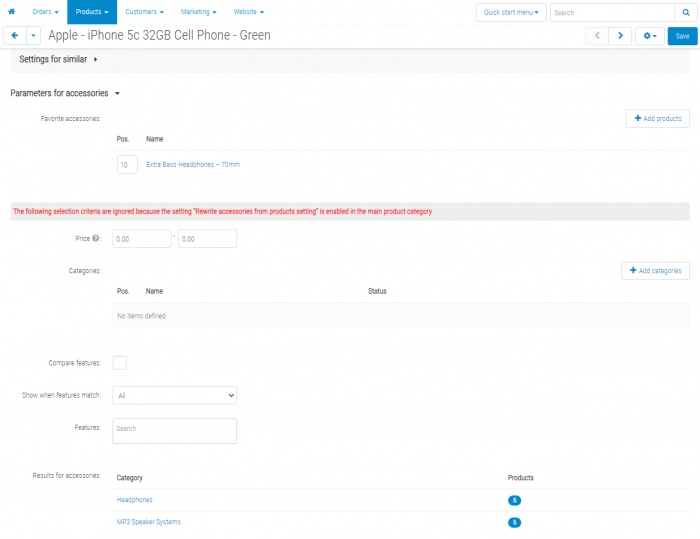This screenshot has height=539, width=700.
Task: Open the Products menu
Action: [92, 12]
